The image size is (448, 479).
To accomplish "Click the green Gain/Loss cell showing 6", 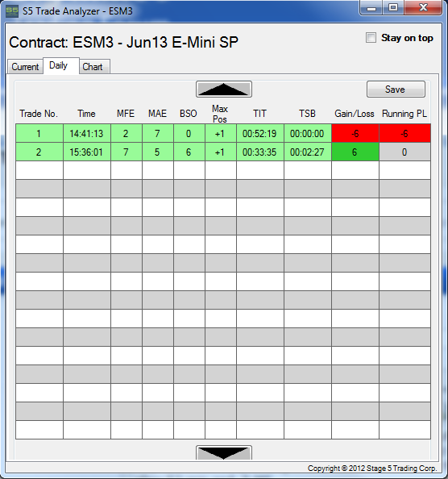I will pyautogui.click(x=355, y=152).
